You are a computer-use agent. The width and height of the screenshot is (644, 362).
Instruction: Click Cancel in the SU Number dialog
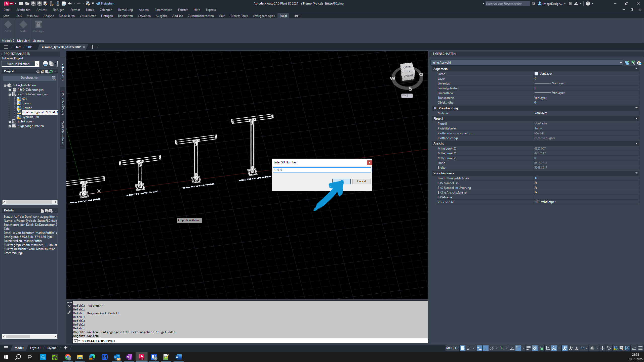pyautogui.click(x=361, y=181)
